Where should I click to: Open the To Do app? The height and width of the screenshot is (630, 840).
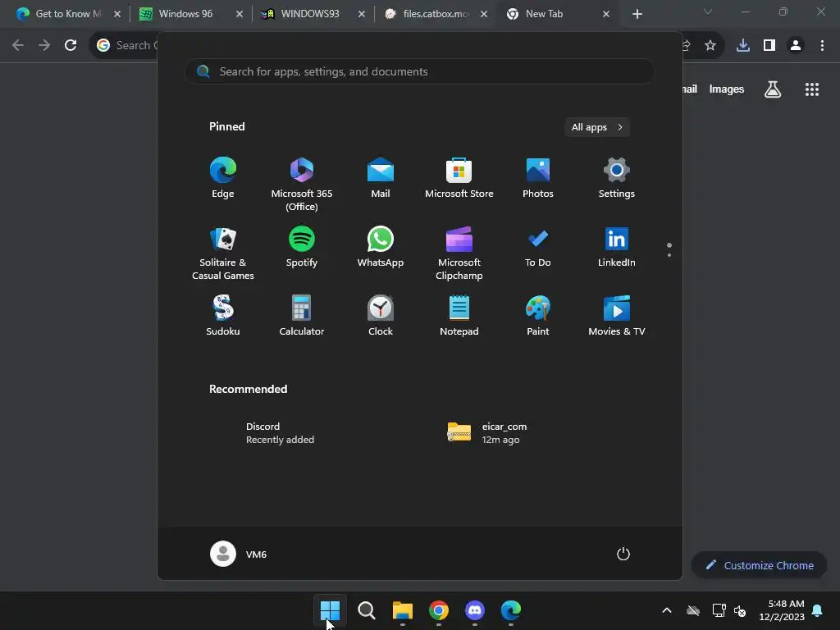tap(538, 247)
